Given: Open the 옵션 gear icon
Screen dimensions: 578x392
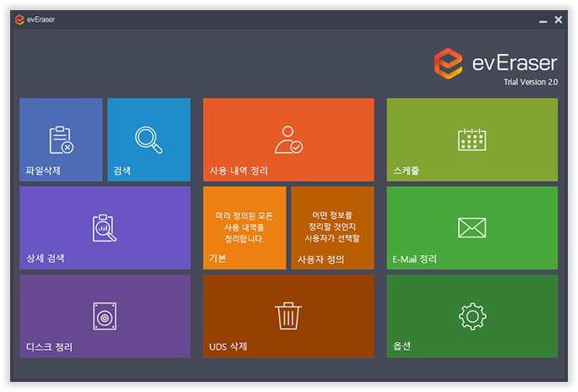Looking at the screenshot, I should click(472, 317).
